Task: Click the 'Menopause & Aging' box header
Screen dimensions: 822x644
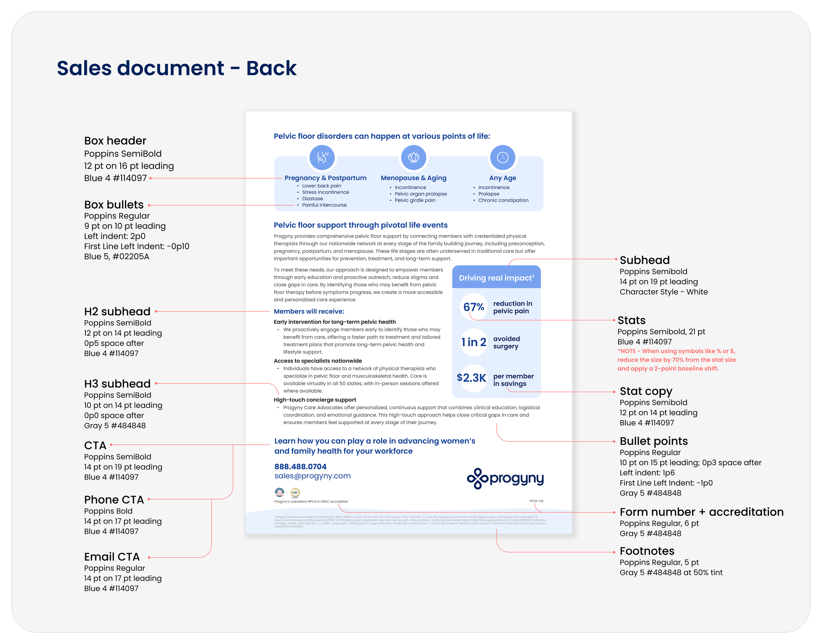Action: point(413,178)
